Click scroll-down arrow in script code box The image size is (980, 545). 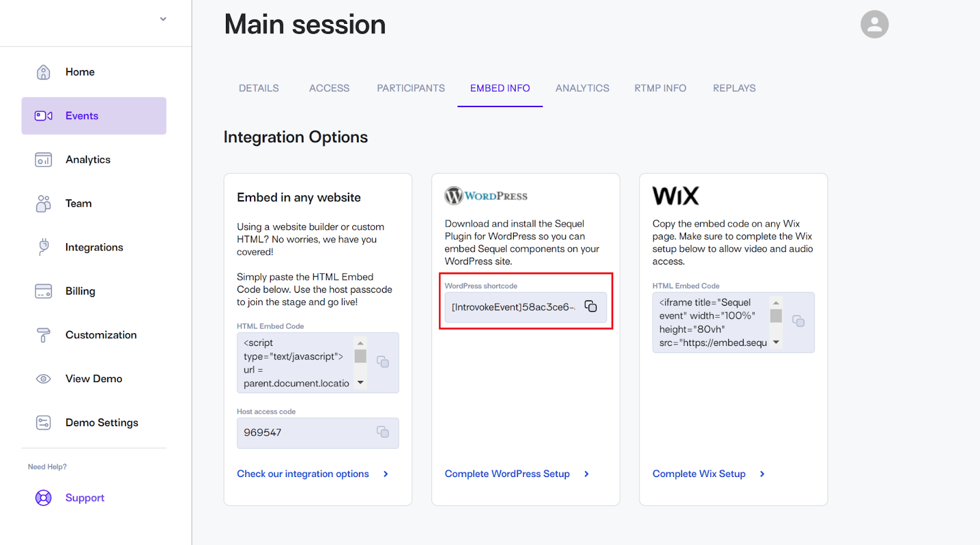(x=360, y=383)
